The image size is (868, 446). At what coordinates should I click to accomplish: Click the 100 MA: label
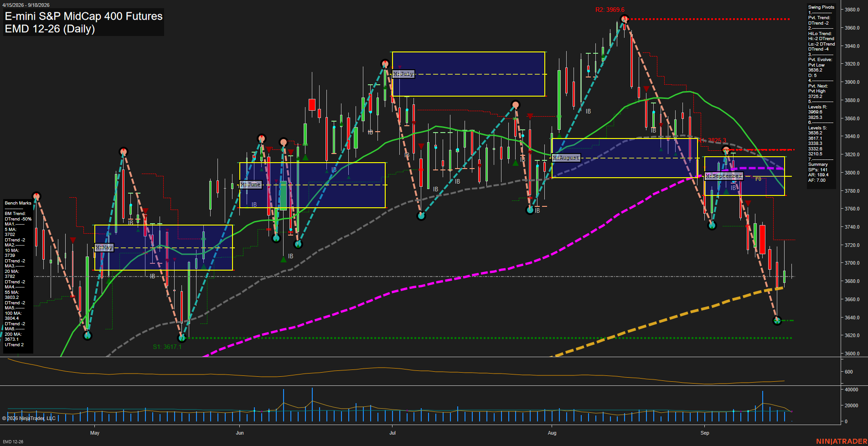(x=13, y=313)
